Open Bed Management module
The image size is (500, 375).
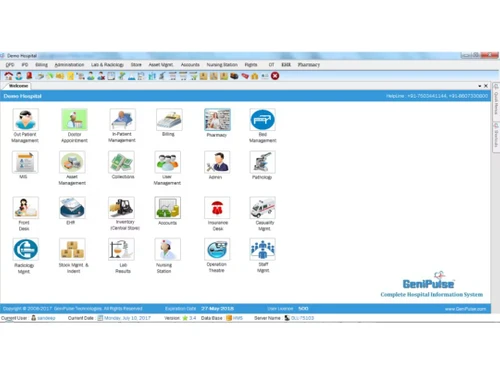point(263,120)
